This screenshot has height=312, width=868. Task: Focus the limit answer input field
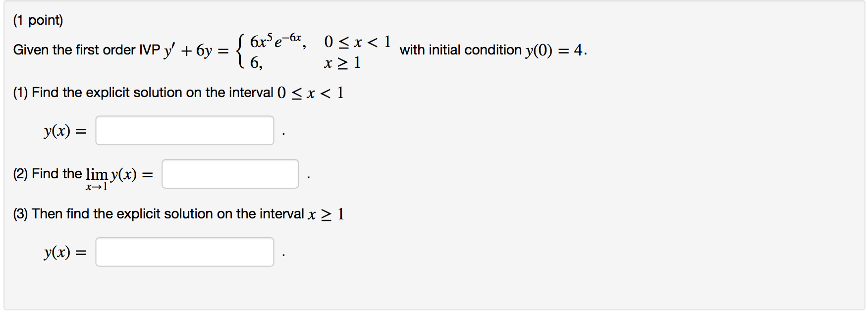[x=230, y=174]
